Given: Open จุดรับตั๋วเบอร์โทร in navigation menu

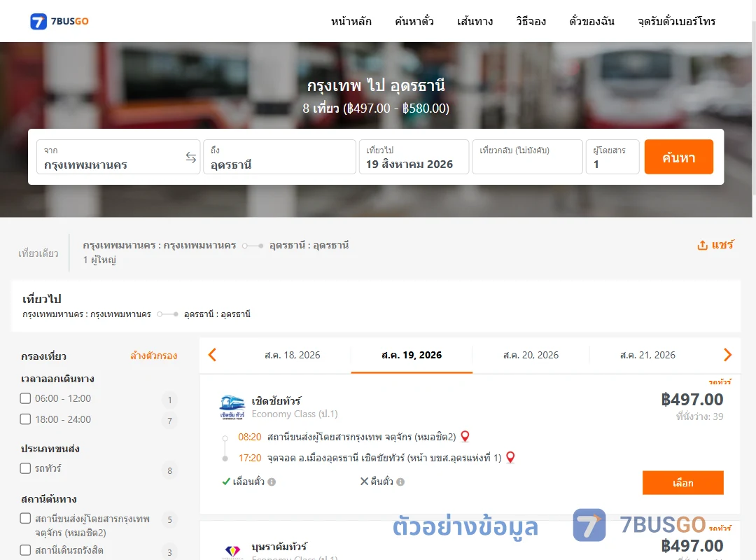Looking at the screenshot, I should [x=676, y=21].
